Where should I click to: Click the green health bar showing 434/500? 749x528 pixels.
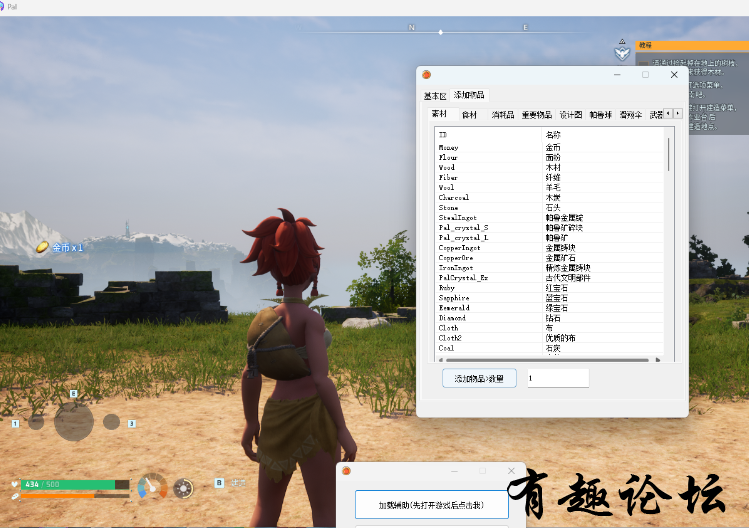(75, 485)
